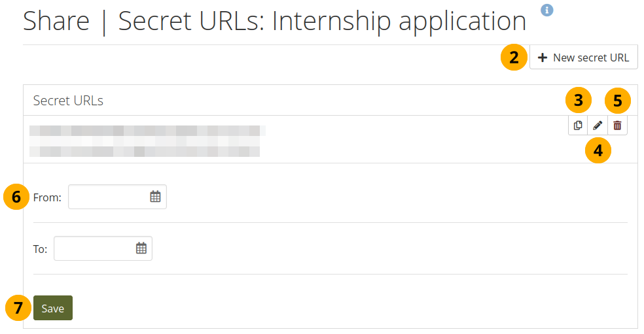This screenshot has width=644, height=334.
Task: Focus the From date input field
Action: tap(109, 197)
